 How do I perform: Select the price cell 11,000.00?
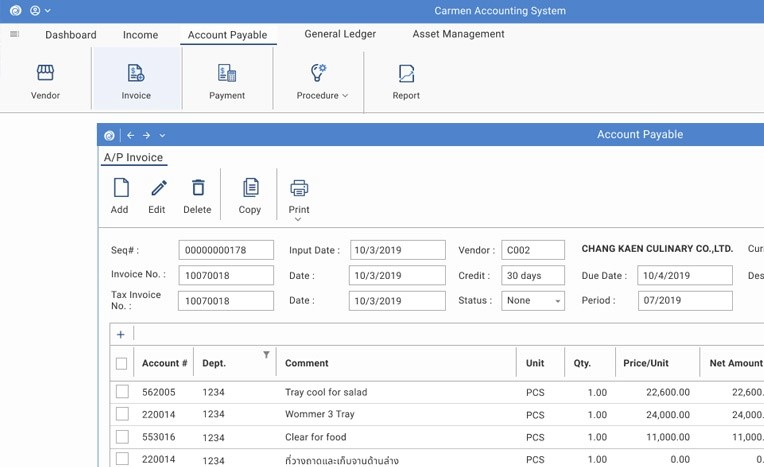[x=668, y=437]
